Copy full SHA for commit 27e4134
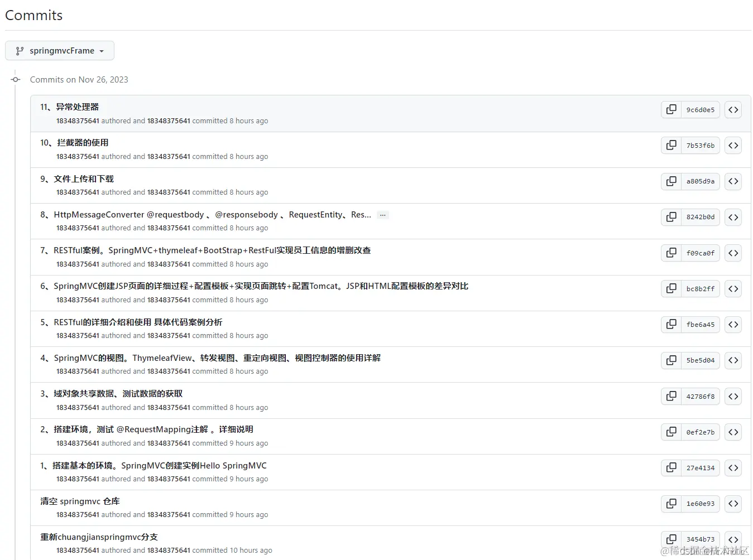 [x=672, y=468]
